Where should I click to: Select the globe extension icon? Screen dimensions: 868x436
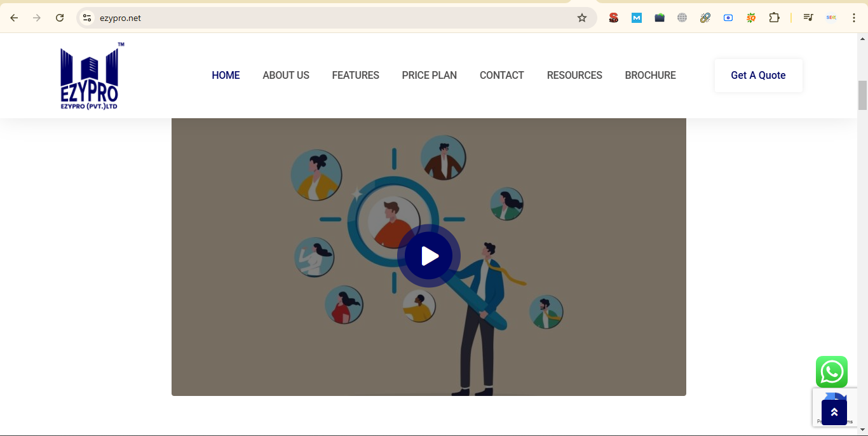682,17
